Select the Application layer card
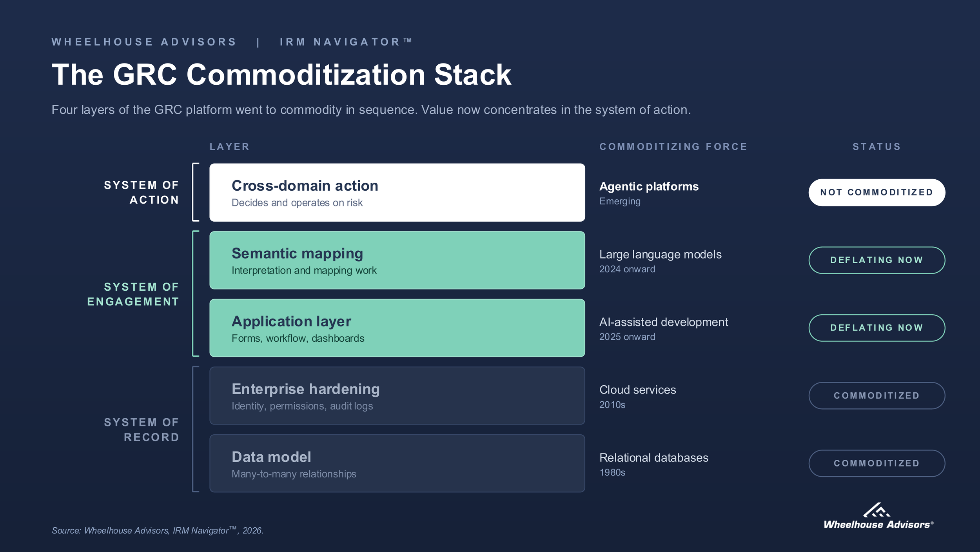This screenshot has height=552, width=980. [397, 328]
